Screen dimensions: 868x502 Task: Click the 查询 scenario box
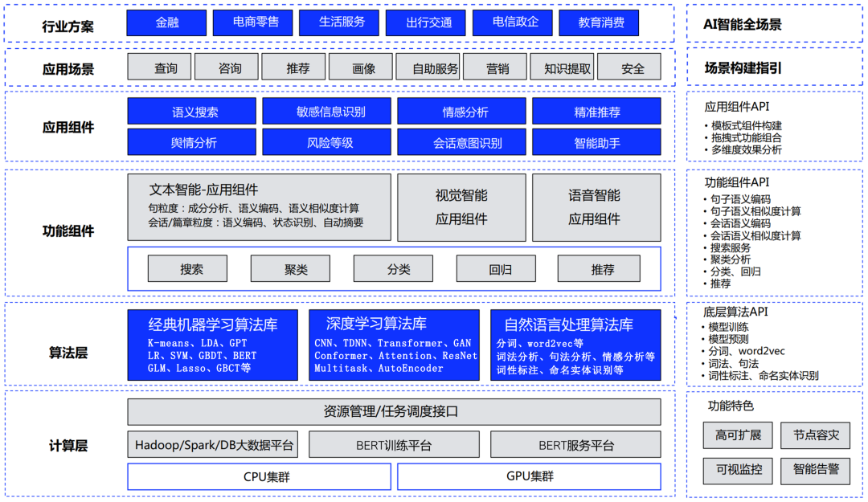click(x=159, y=67)
